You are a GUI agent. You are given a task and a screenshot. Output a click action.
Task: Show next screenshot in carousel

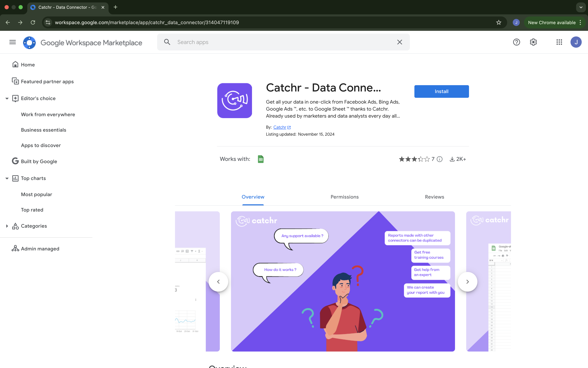pyautogui.click(x=467, y=282)
